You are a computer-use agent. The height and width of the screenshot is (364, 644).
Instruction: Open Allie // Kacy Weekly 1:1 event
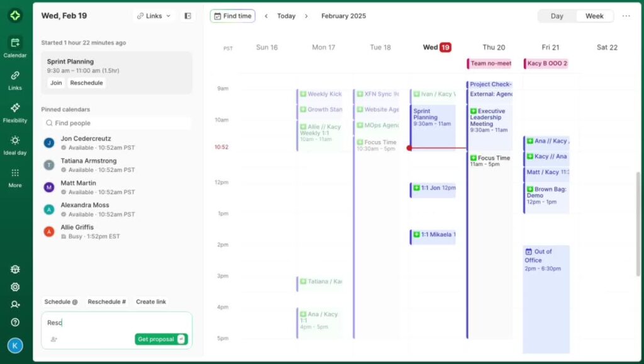319,136
